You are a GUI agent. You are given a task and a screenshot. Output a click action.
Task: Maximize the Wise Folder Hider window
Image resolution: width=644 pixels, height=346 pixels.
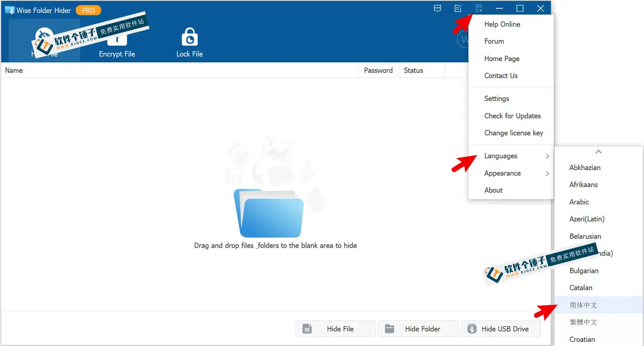tap(520, 8)
